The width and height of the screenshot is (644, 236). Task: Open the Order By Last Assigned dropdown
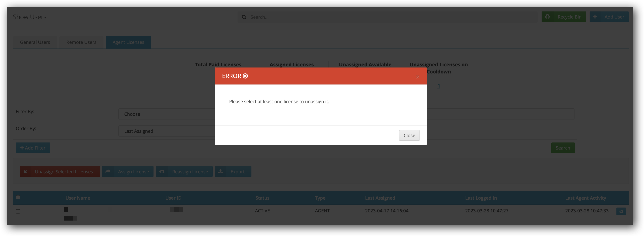pos(167,131)
